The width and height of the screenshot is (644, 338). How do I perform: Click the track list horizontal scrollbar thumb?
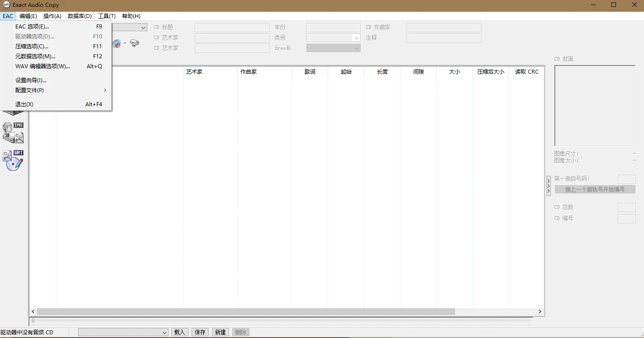tap(246, 311)
